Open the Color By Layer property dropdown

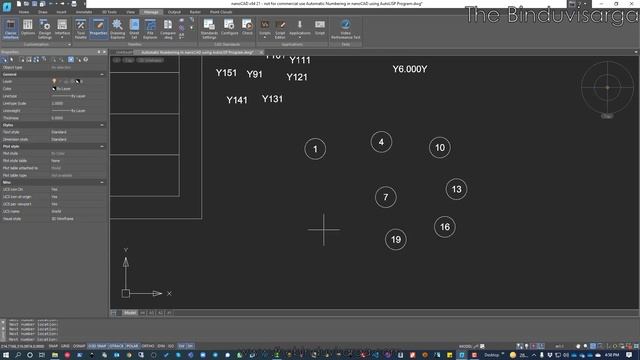pyautogui.click(x=78, y=89)
